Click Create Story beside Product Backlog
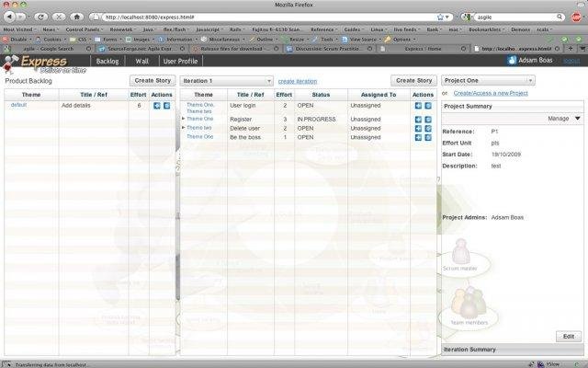The height and width of the screenshot is (368, 588). click(x=153, y=80)
